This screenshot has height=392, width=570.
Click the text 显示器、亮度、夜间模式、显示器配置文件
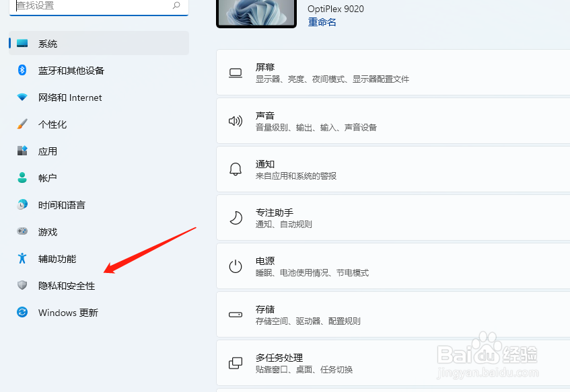332,79
